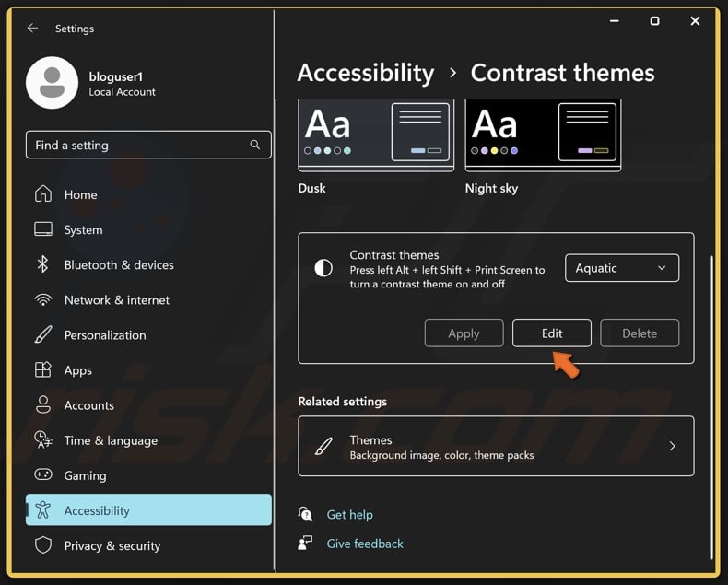This screenshot has height=585, width=728.
Task: Choose the Night sky theme preview
Action: 543,135
